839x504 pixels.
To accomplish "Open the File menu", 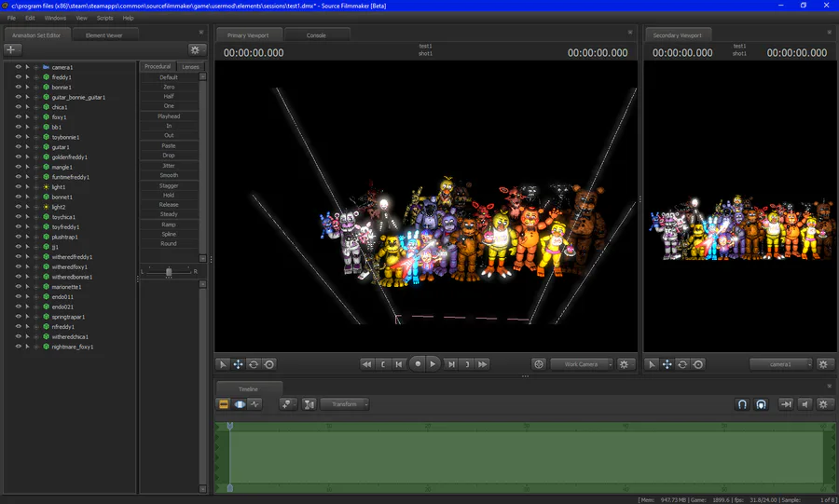I will point(11,18).
